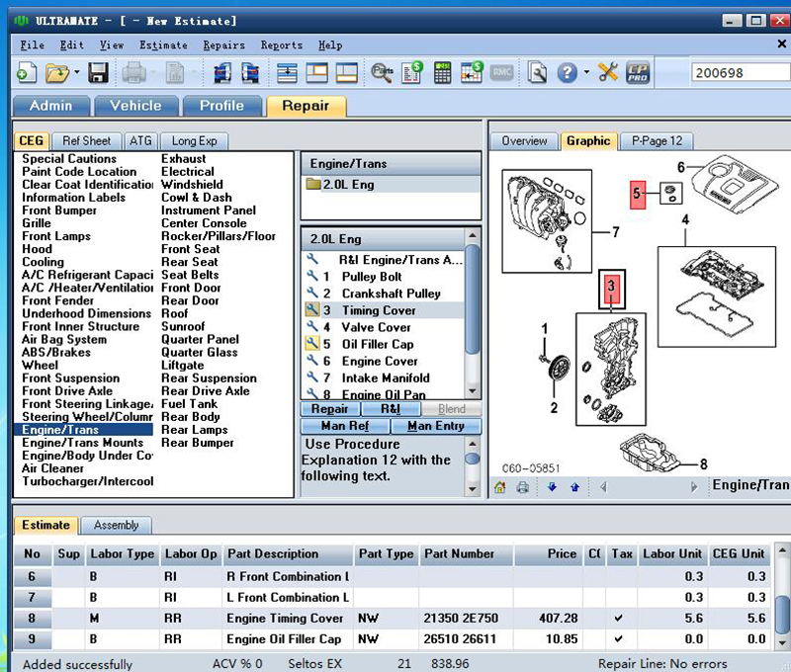Open the Ref Sheet tab
The height and width of the screenshot is (672, 791).
tap(87, 141)
